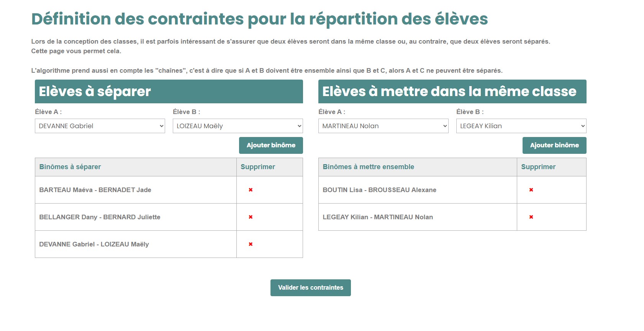Delete the LEGEAY Kilian - MARTINEAU Nolan pair
The height and width of the screenshot is (331, 644).
point(531,217)
